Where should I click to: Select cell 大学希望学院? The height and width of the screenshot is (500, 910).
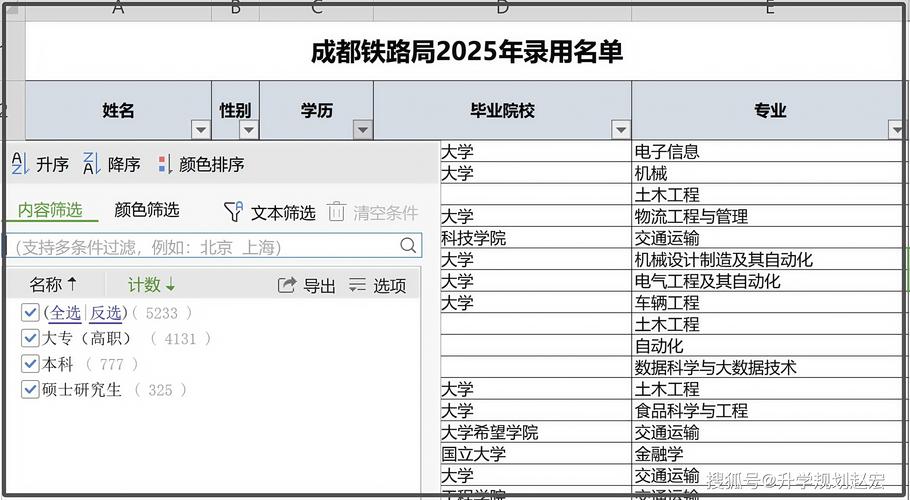pos(536,432)
